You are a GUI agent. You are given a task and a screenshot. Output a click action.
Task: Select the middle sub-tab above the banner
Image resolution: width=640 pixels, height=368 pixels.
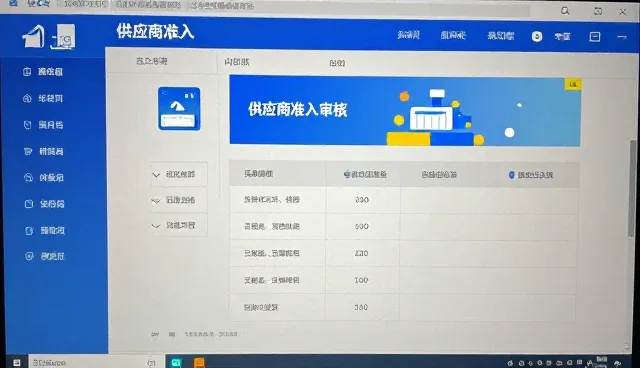point(237,62)
